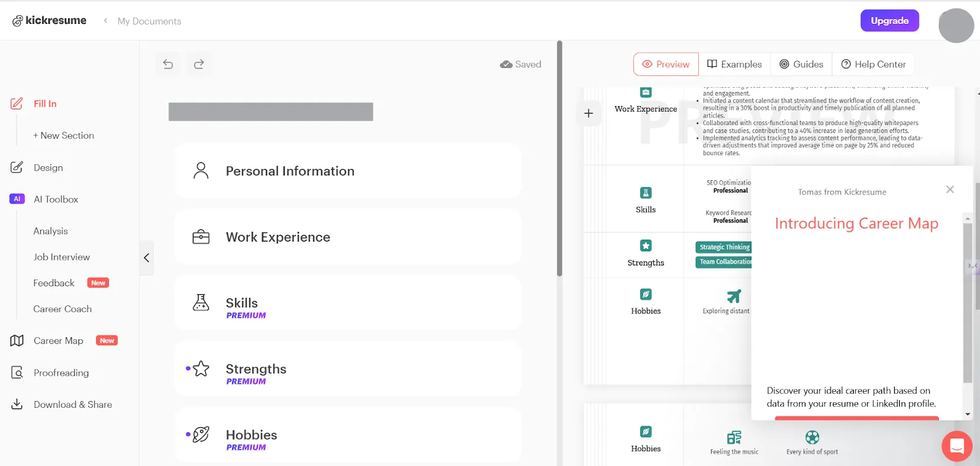The height and width of the screenshot is (466, 980).
Task: Click the editor panel scrollbar
Action: (559, 158)
